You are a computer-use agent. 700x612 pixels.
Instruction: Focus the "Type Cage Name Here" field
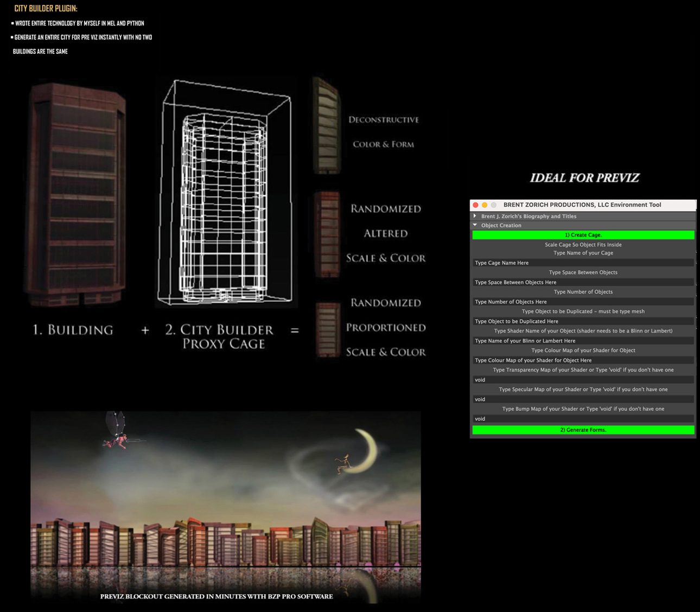coord(583,263)
